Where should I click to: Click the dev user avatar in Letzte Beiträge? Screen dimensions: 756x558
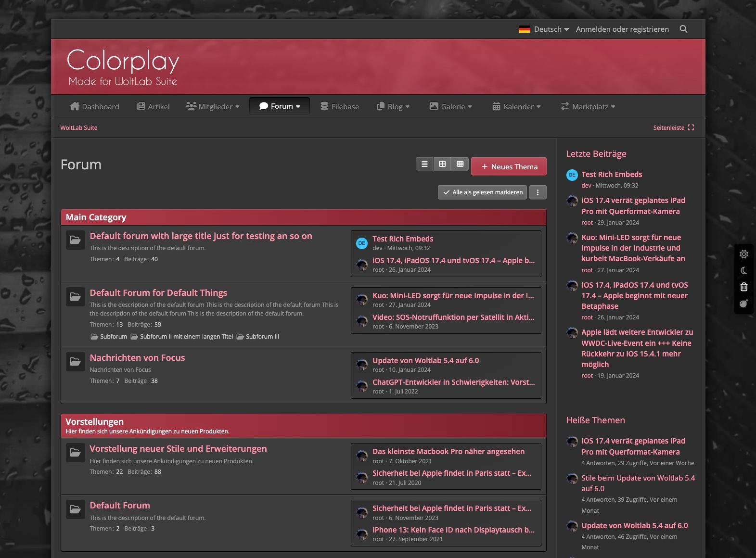[x=572, y=175]
